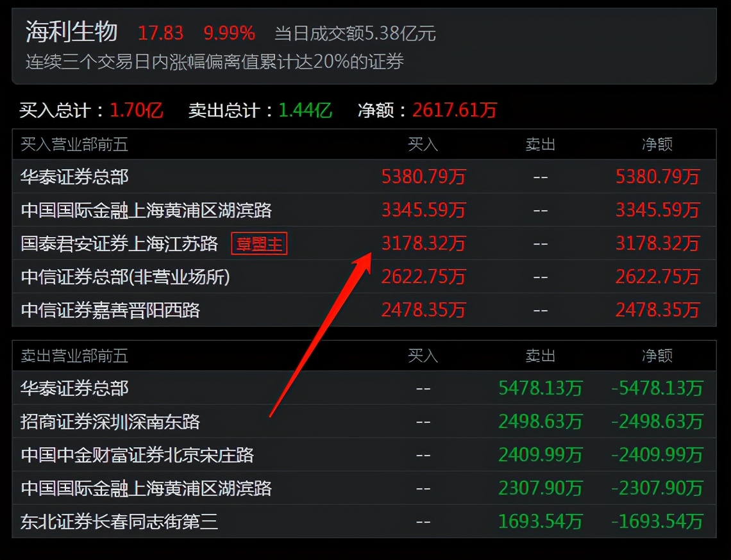Select the net amount 2617.61万 in summary

(455, 110)
